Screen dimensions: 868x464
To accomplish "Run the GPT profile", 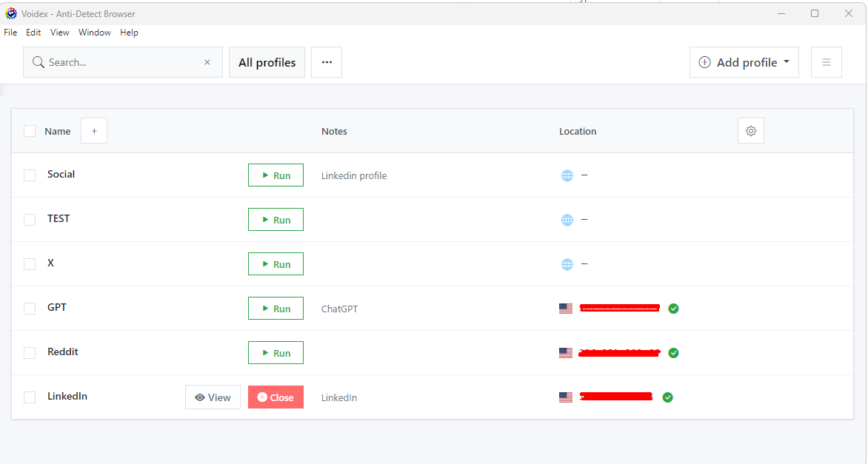I will tap(276, 308).
